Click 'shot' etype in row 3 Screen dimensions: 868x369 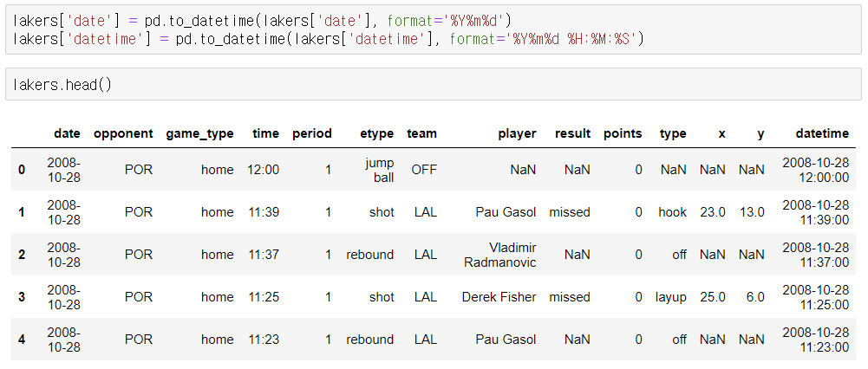click(x=382, y=297)
